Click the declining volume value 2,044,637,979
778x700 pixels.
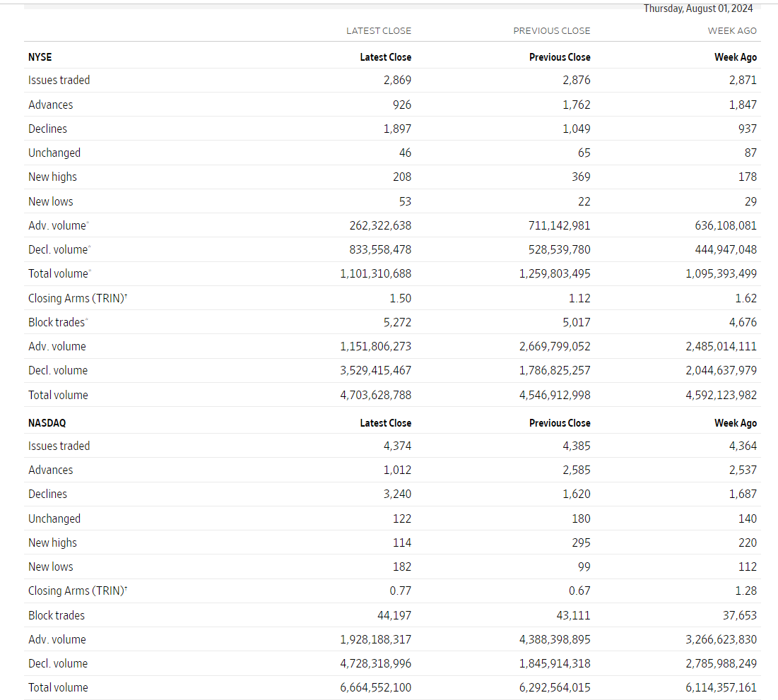721,371
